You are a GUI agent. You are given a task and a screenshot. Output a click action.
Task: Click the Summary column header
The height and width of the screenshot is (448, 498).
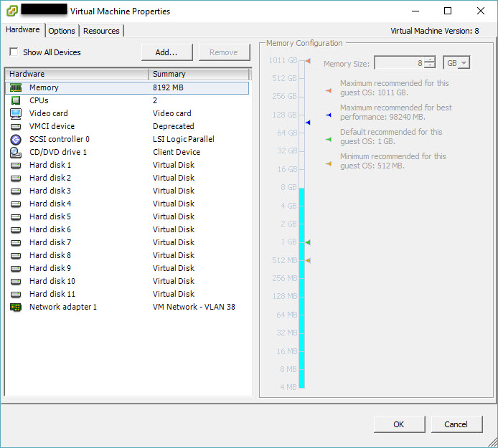coord(198,74)
